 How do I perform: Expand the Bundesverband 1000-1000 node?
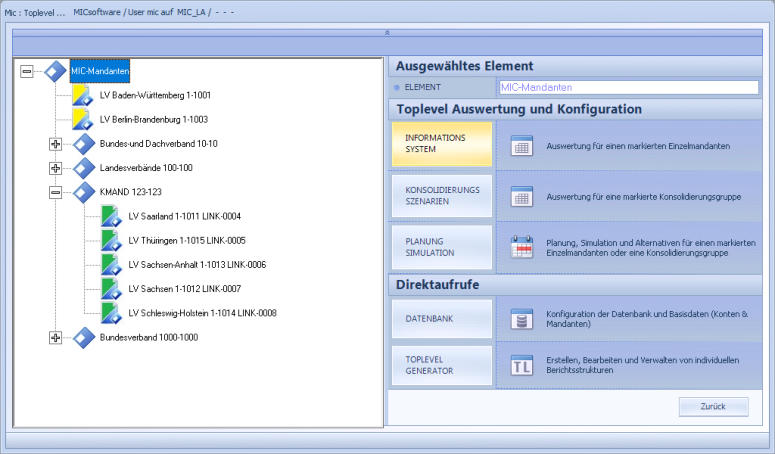[56, 338]
